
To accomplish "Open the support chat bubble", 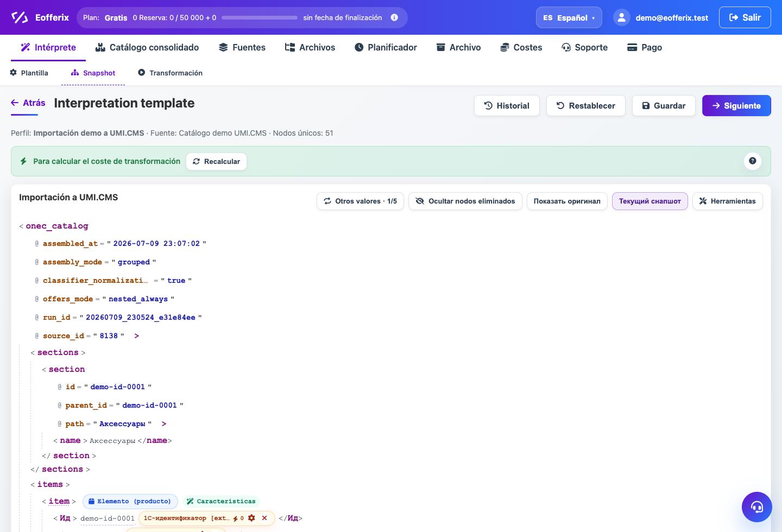I will [757, 507].
